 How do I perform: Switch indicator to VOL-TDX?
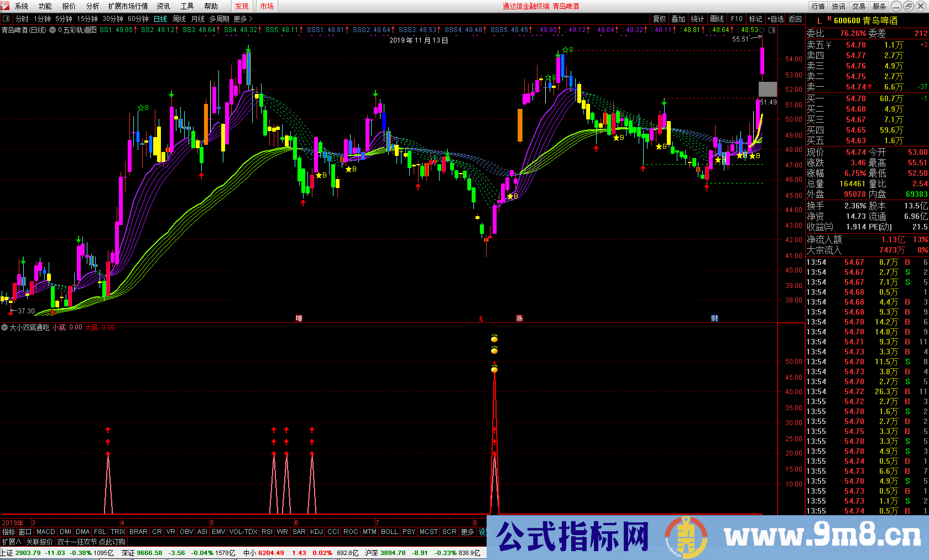243,532
